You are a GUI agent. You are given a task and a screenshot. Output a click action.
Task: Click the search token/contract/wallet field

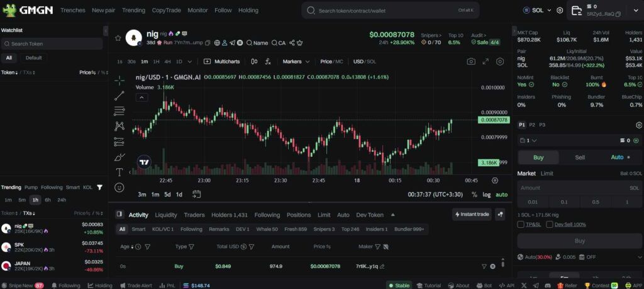coord(390,10)
